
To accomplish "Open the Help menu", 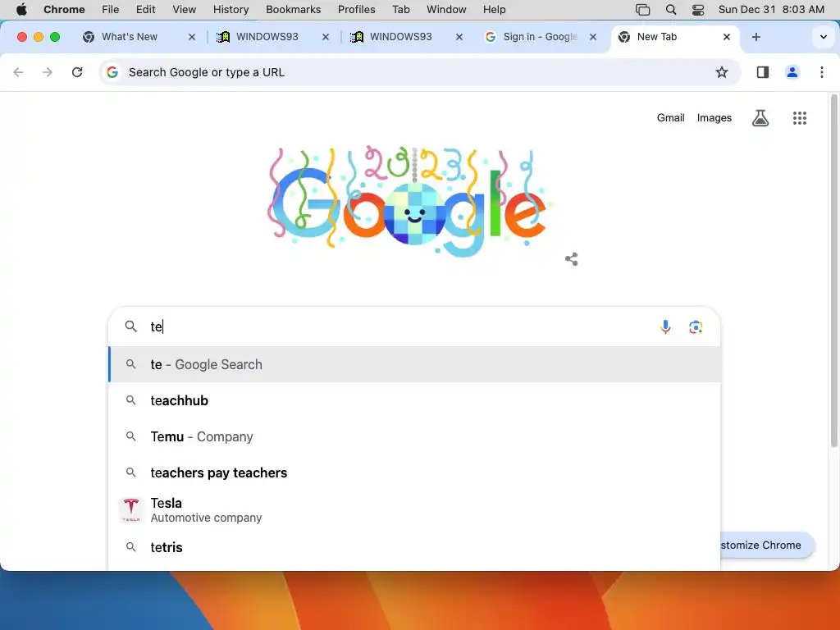I will point(494,10).
